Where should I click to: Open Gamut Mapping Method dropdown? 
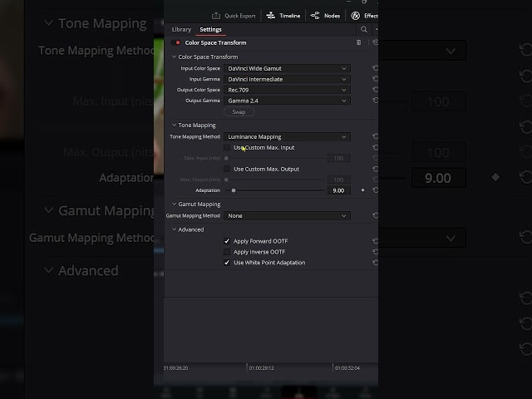[287, 216]
